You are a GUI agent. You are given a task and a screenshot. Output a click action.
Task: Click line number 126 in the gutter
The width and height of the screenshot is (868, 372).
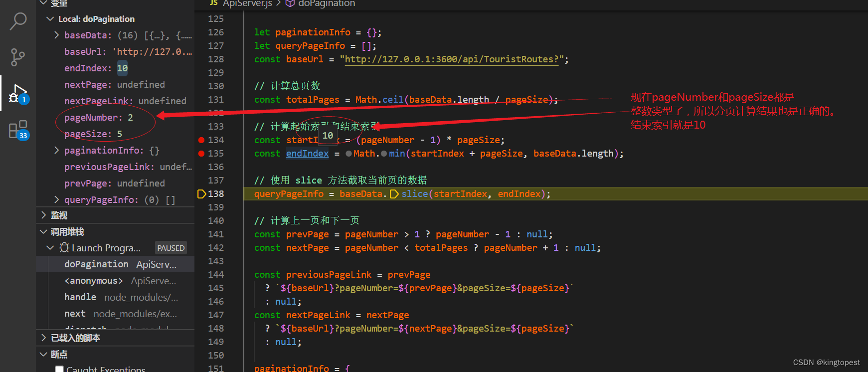point(216,32)
